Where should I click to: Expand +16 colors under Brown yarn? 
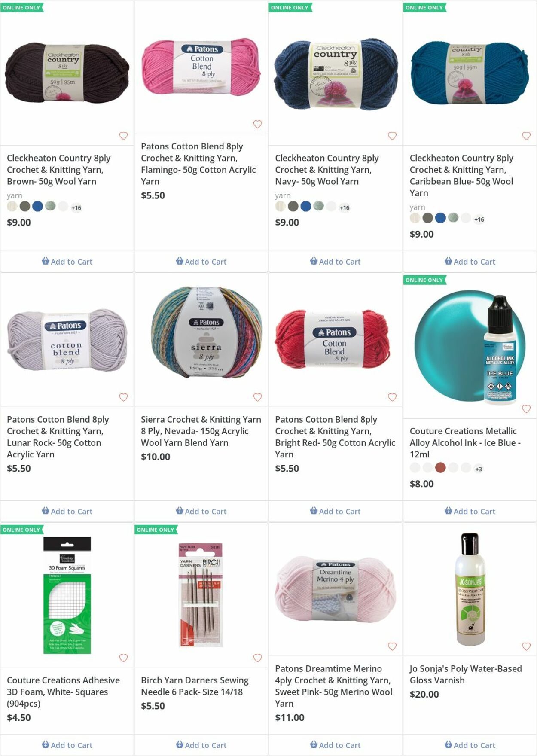(x=76, y=208)
